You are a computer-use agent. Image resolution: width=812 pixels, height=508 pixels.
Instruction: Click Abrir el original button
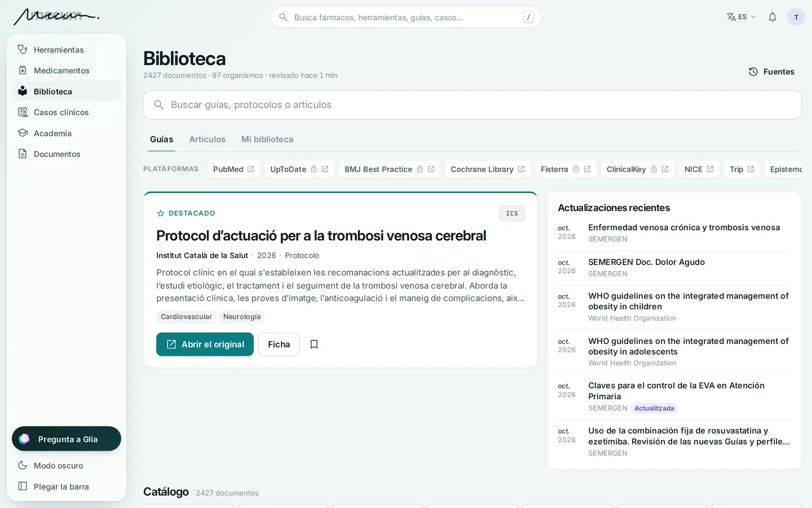point(205,344)
